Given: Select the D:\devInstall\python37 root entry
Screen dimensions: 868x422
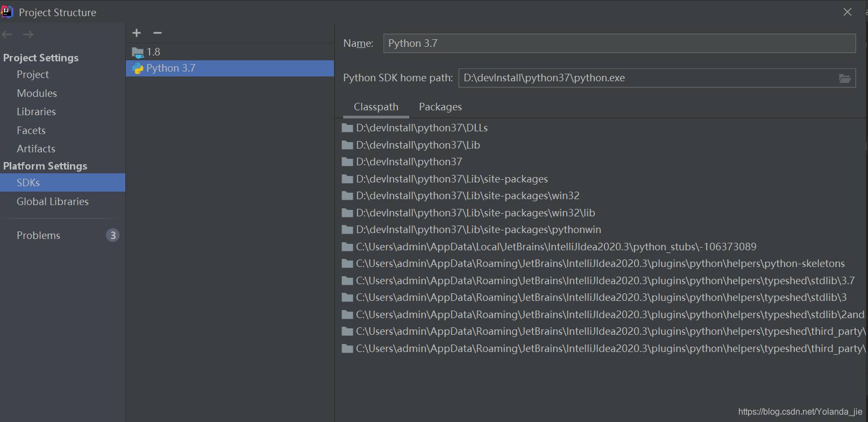Looking at the screenshot, I should click(x=409, y=162).
